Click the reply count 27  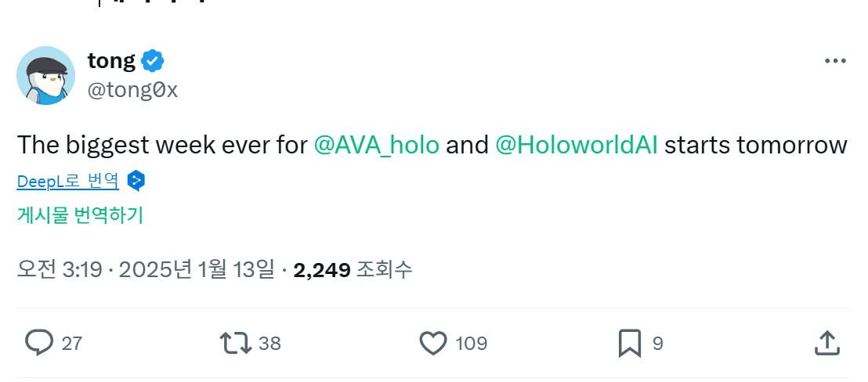72,343
